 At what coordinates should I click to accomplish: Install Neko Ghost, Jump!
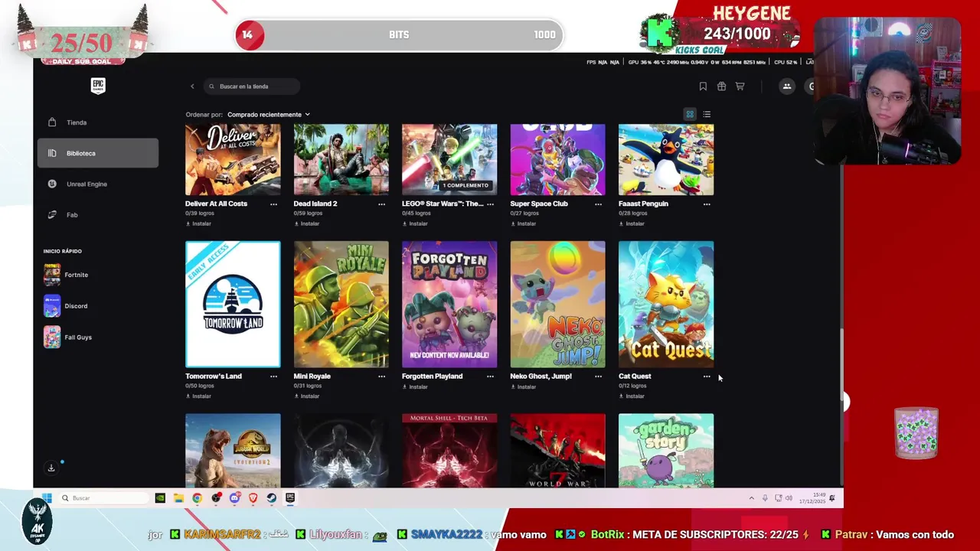[523, 387]
